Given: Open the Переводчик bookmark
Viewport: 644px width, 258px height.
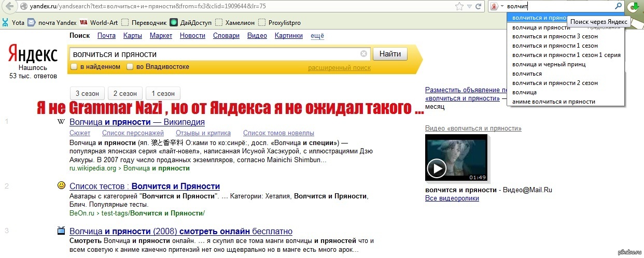Looking at the screenshot, I should click(144, 22).
